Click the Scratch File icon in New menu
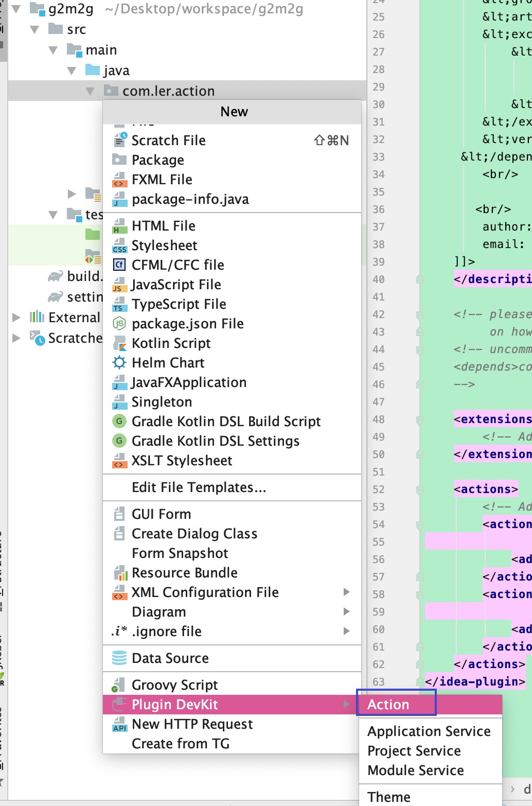The height and width of the screenshot is (806, 532). pyautogui.click(x=119, y=140)
